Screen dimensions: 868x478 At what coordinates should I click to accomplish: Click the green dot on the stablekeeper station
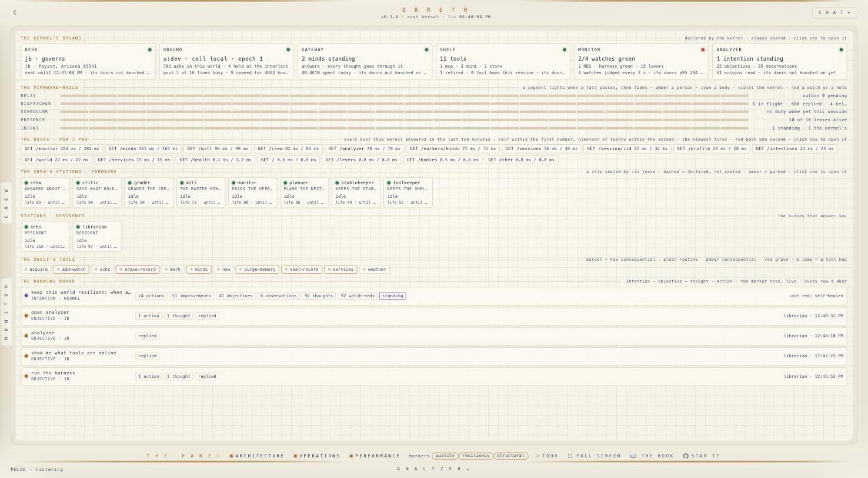[338, 183]
